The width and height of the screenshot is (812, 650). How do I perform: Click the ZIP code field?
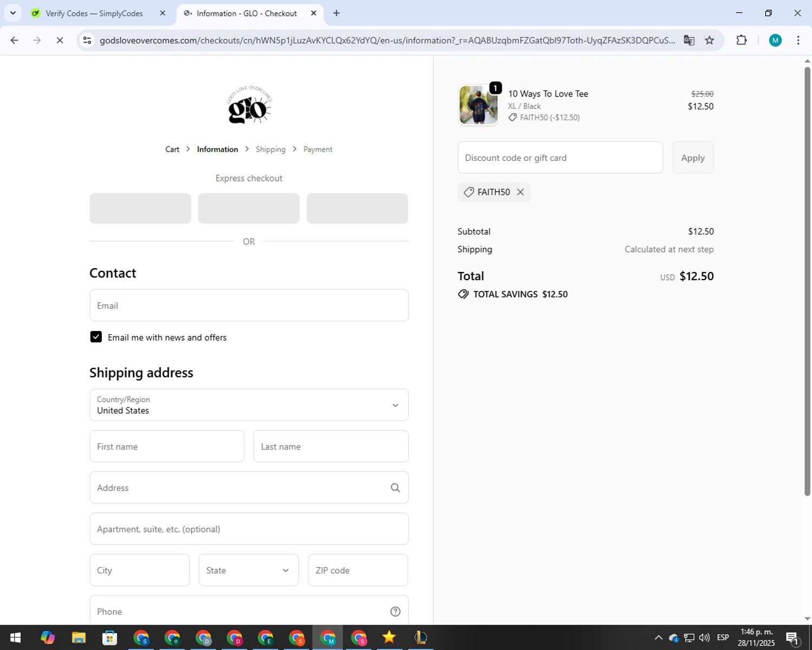[x=358, y=570]
